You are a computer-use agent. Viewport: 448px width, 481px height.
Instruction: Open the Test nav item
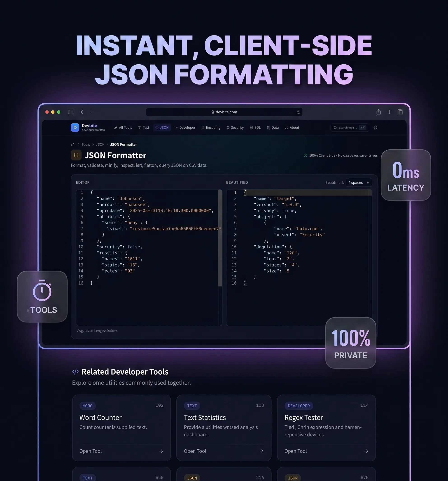[x=144, y=128]
